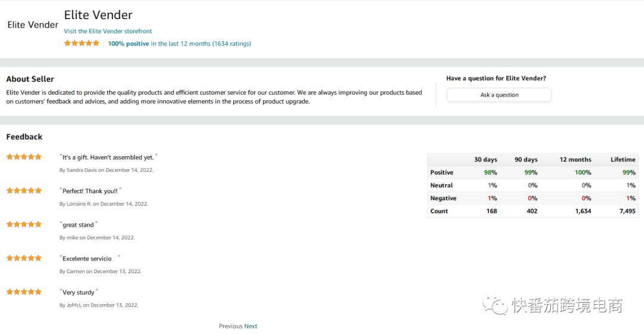Image resolution: width=644 pixels, height=334 pixels.
Task: Click the Previous feedback page link
Action: point(230,326)
